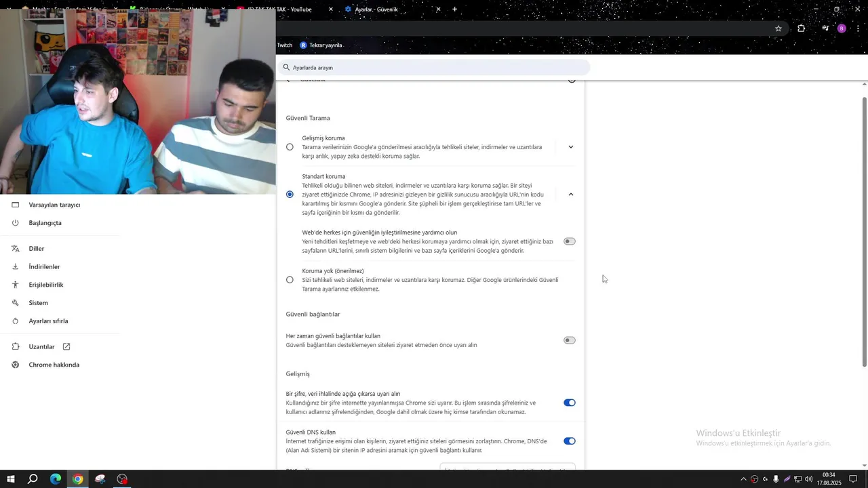Screen dimensions: 868x488
Task: Click the magnifier icon in settings search
Action: click(286, 68)
